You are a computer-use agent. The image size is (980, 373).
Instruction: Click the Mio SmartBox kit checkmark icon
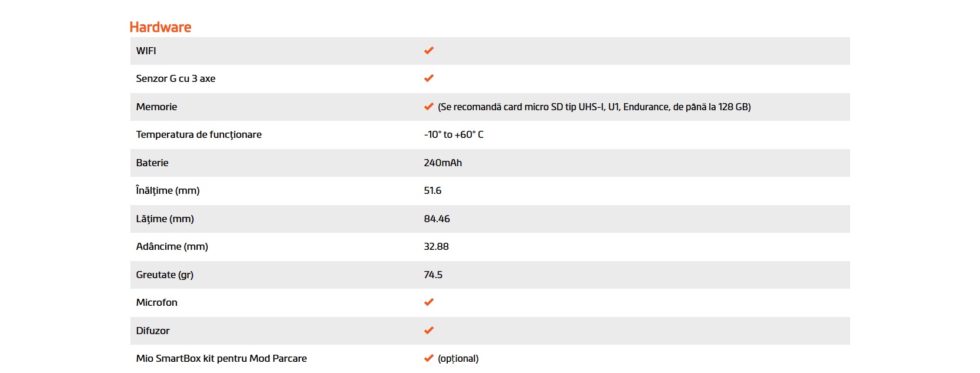pos(429,358)
